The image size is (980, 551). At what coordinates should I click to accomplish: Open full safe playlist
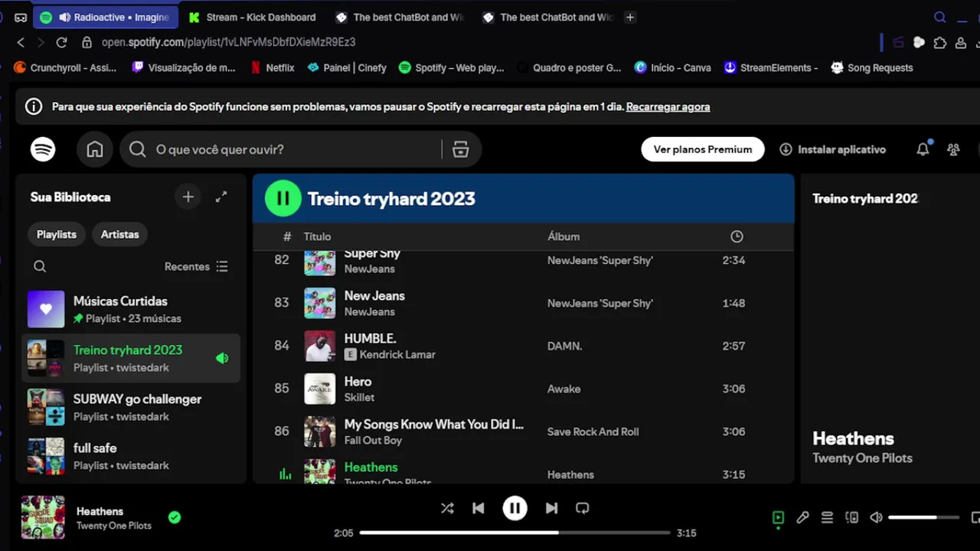coord(132,456)
